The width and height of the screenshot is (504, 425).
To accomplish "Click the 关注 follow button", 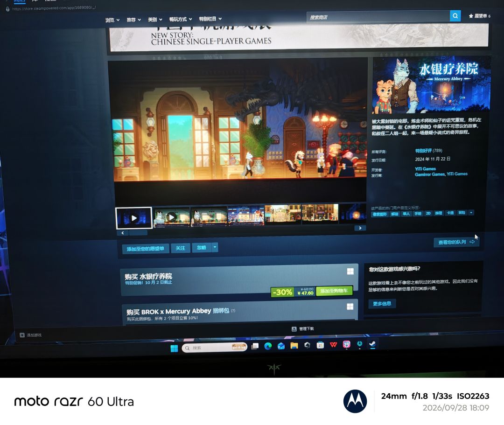I will pos(180,248).
